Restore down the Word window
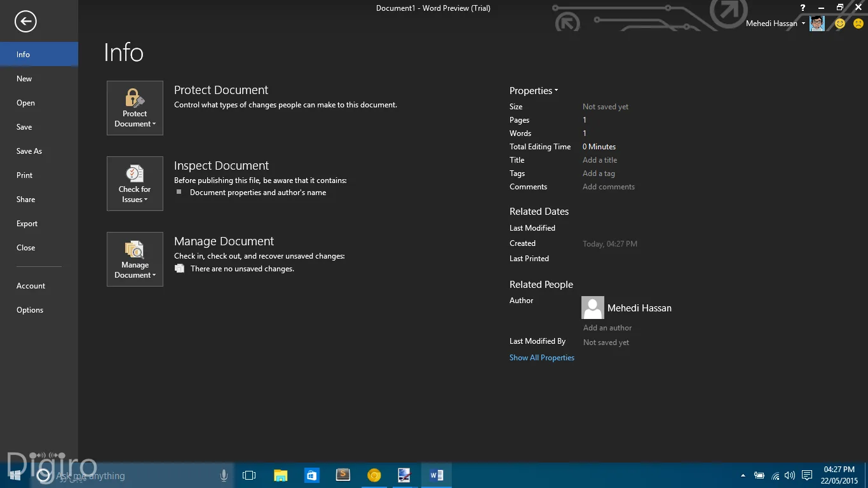The image size is (868, 488). 840,8
